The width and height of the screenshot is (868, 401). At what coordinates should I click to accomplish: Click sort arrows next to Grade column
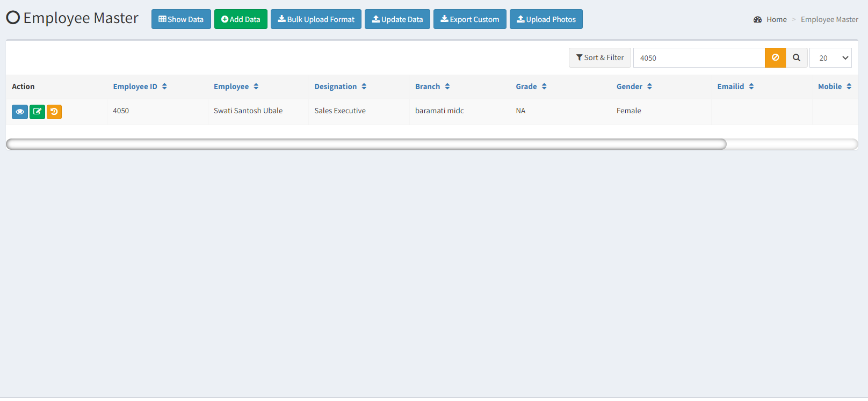click(544, 86)
